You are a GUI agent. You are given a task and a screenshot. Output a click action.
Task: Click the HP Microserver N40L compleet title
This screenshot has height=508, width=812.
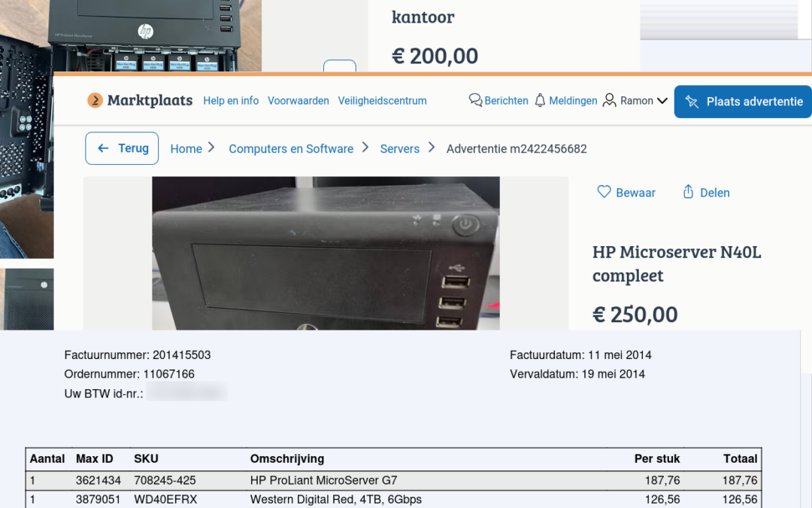(677, 264)
